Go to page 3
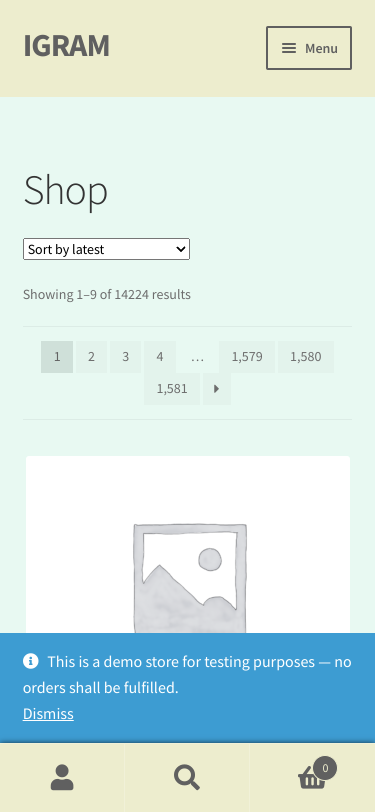 pyautogui.click(x=125, y=357)
